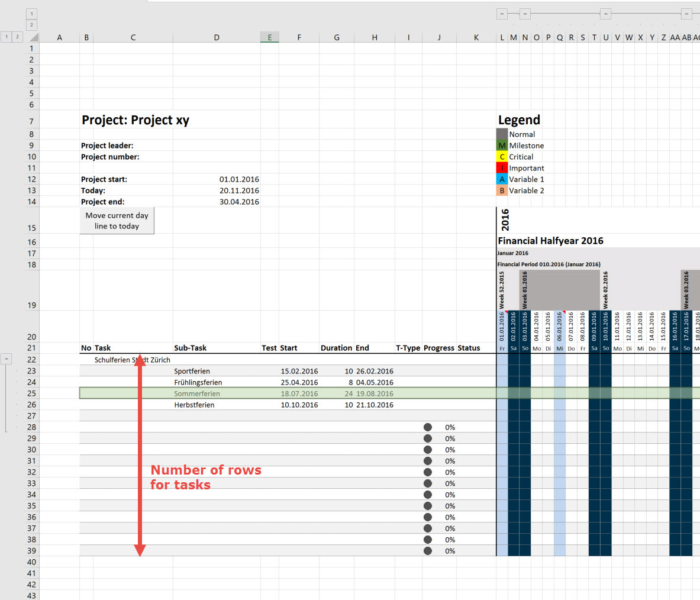Select row 43 header
Viewport: 700px width, 600px height.
[x=31, y=595]
